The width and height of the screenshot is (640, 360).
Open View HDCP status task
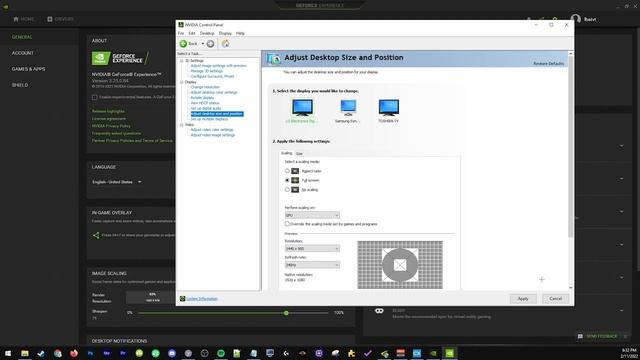pyautogui.click(x=205, y=103)
